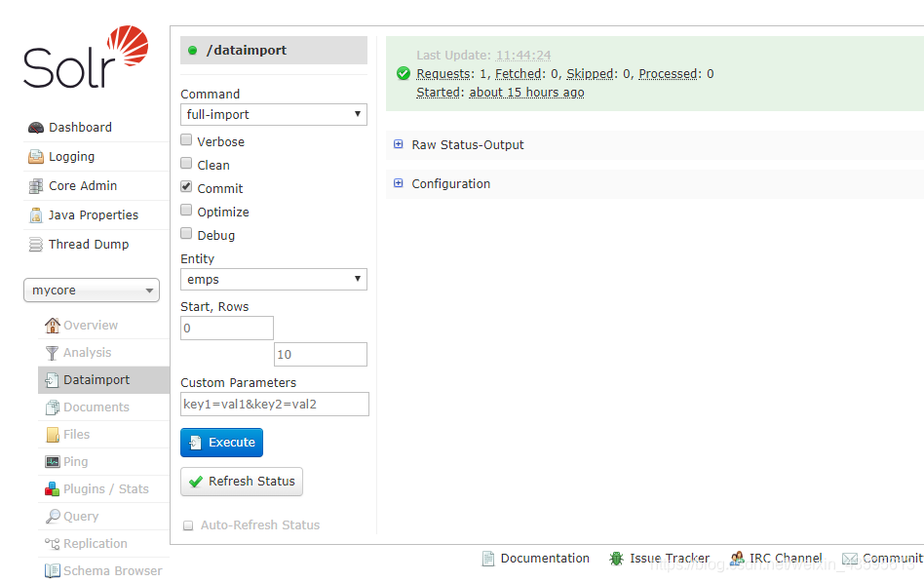The width and height of the screenshot is (924, 582).
Task: Open the Dashboard page
Action: 80,128
